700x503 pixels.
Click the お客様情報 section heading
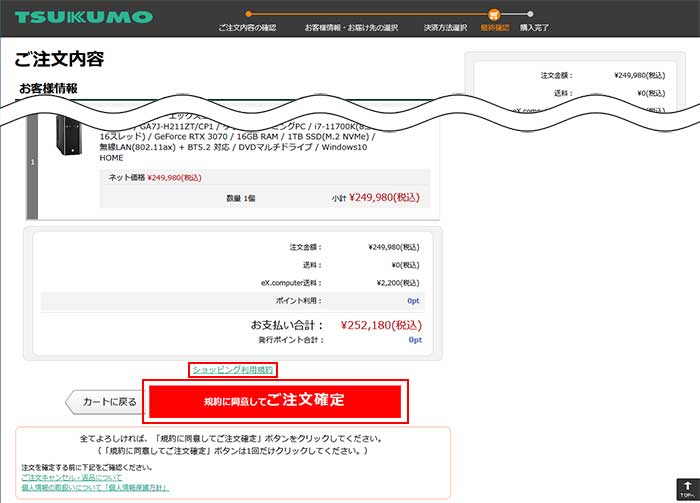[x=48, y=88]
